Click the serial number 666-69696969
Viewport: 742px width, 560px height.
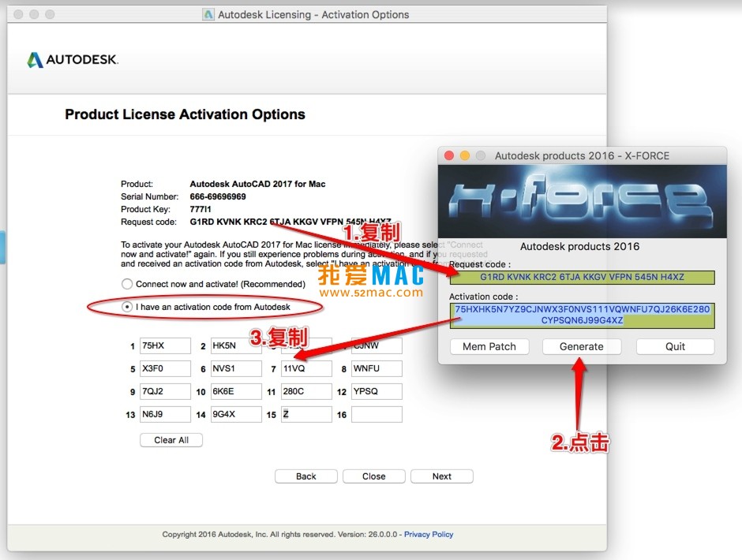pyautogui.click(x=218, y=196)
